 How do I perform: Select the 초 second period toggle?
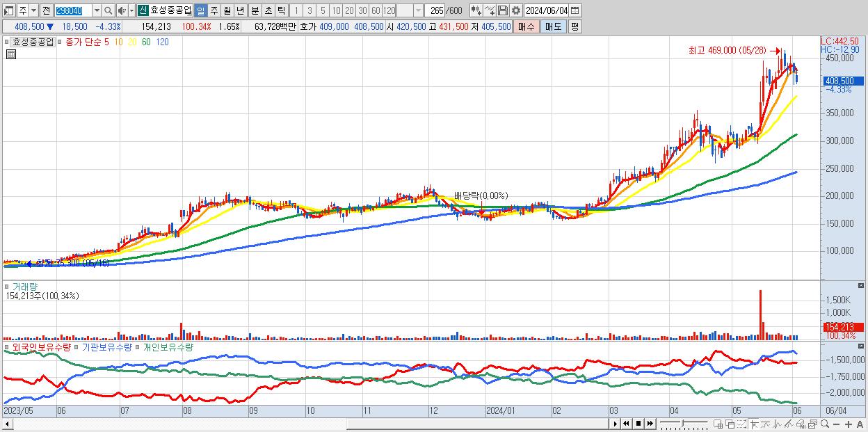click(x=268, y=10)
